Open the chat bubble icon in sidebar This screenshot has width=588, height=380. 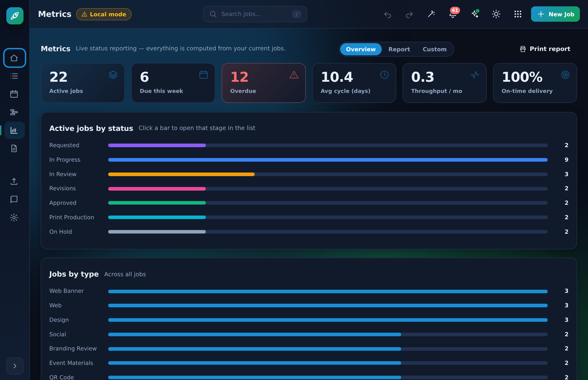14,199
